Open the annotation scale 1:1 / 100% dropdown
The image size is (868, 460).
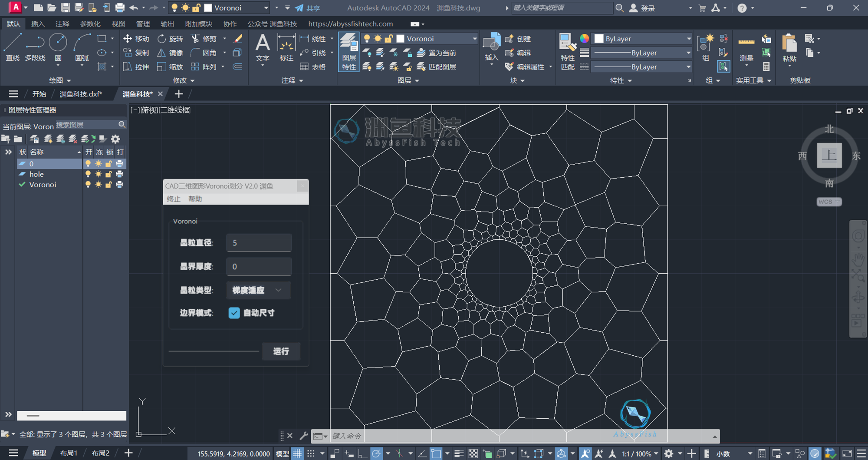pyautogui.click(x=640, y=453)
